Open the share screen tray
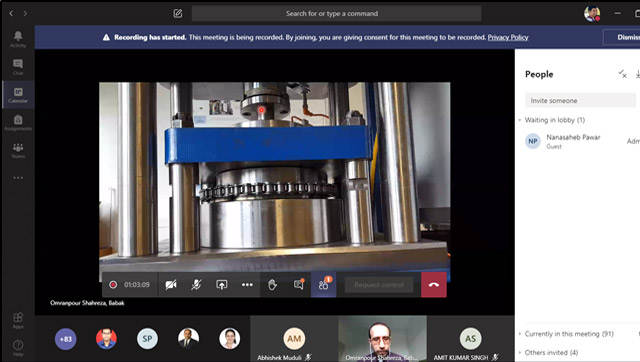Viewport: 640px width, 362px height. (222, 284)
